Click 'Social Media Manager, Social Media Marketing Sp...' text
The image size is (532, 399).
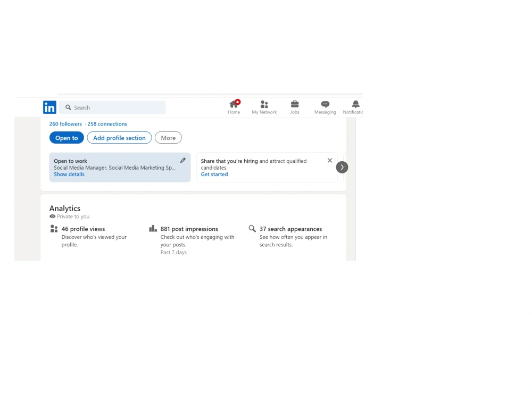(x=115, y=168)
